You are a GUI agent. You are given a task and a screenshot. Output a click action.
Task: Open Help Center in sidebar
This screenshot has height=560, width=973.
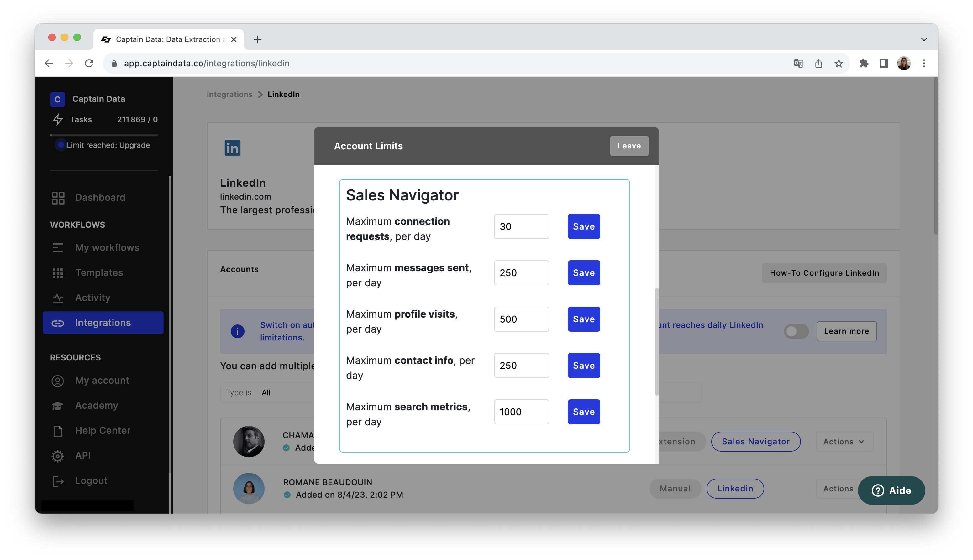click(103, 430)
